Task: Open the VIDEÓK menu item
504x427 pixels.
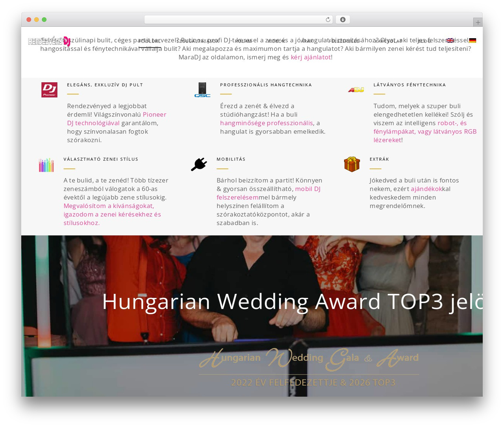Action: click(x=277, y=41)
